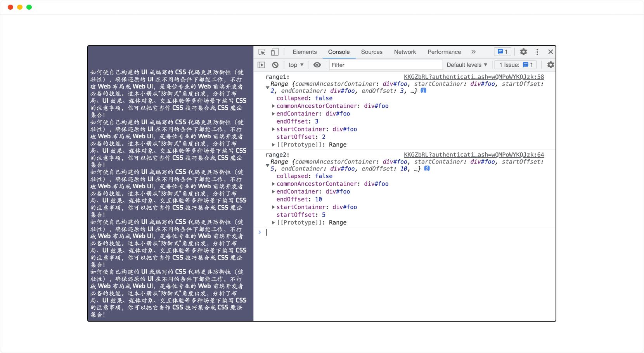
Task: Expand range1 startContainer property
Action: coord(274,129)
